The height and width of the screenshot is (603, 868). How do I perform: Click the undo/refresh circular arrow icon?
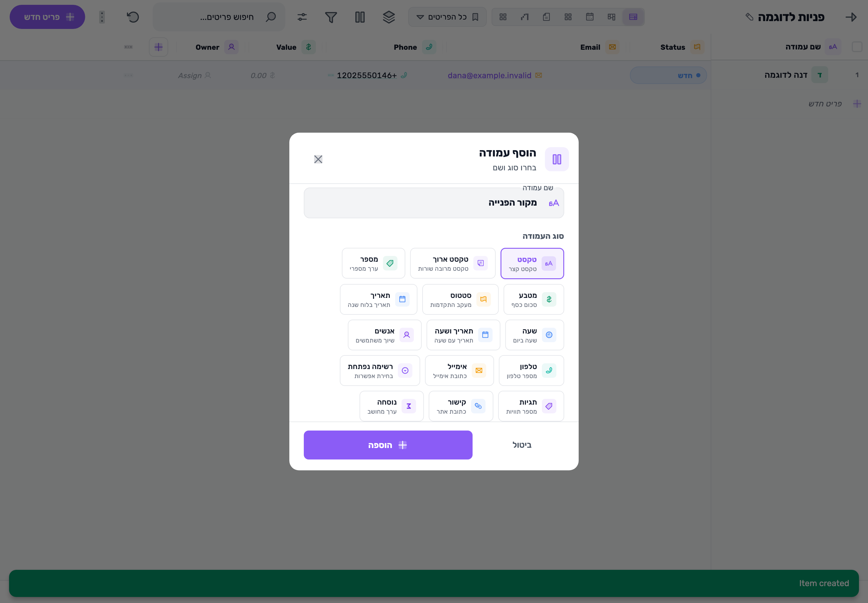[x=133, y=17]
